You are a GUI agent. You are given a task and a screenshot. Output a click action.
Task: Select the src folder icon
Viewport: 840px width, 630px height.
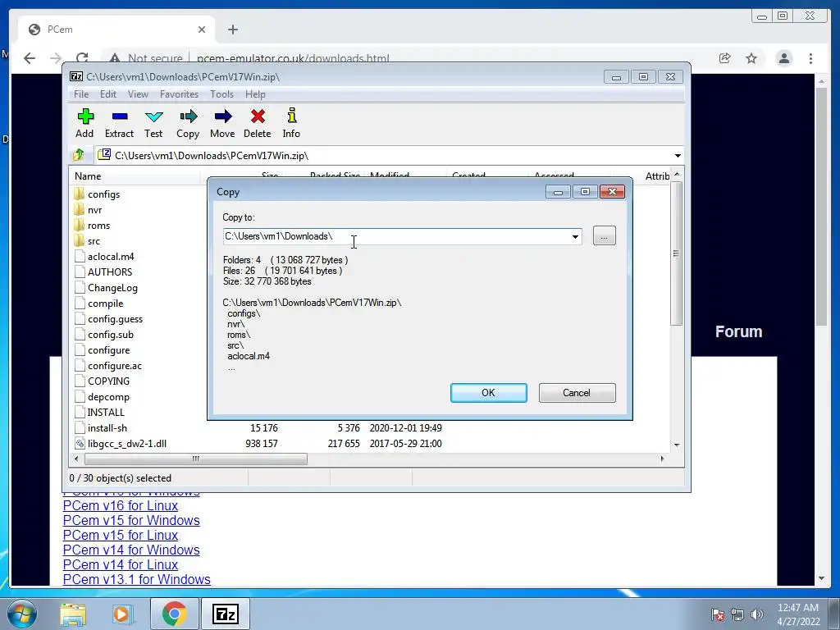[x=80, y=240]
